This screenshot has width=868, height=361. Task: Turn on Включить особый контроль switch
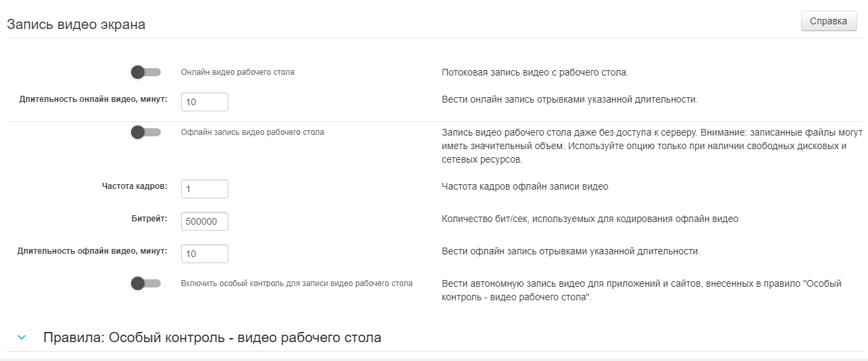tap(145, 283)
